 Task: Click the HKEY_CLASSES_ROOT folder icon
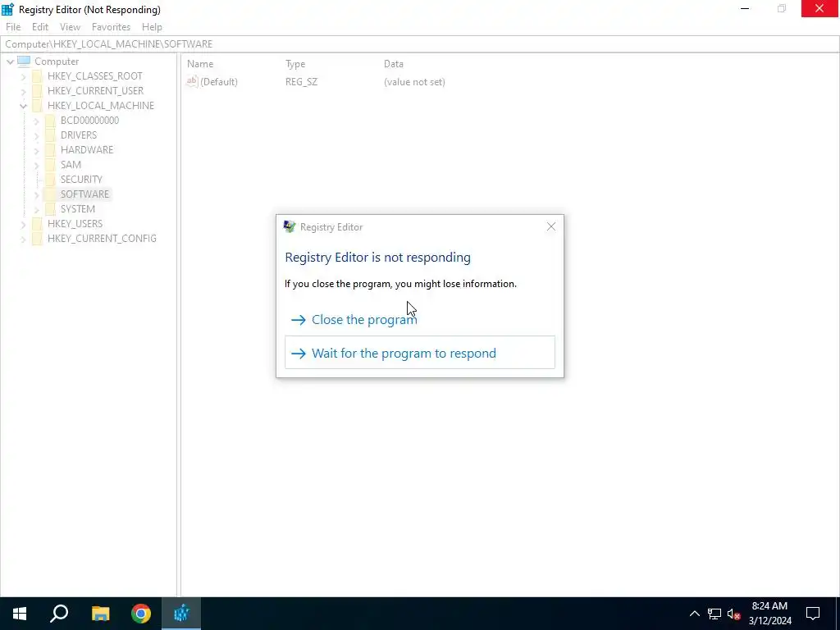pyautogui.click(x=37, y=76)
